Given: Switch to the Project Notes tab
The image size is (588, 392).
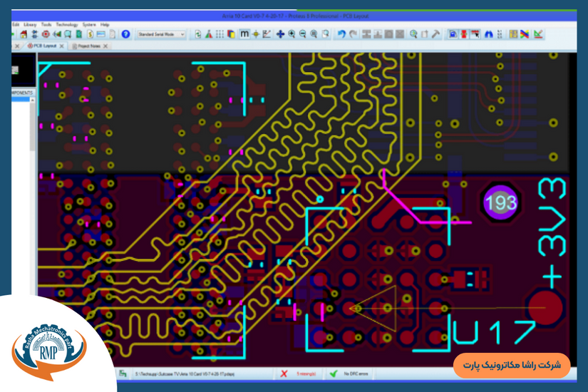Looking at the screenshot, I should [91, 46].
